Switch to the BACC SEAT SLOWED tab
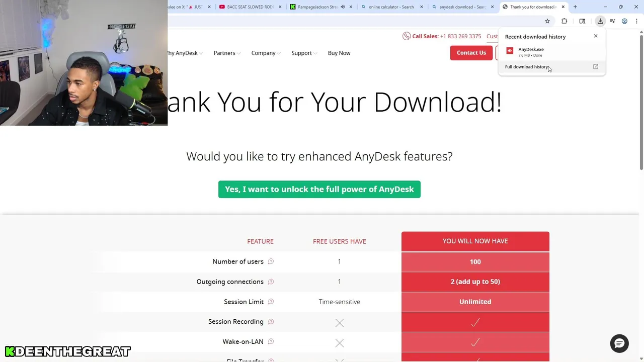Screen dimensions: 644x362 click(250, 7)
